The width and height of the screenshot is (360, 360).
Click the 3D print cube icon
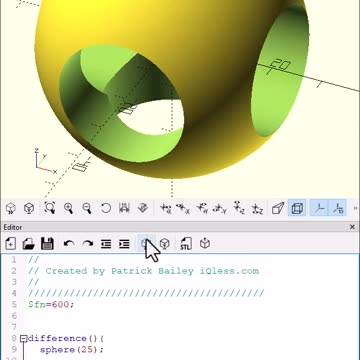tap(205, 244)
